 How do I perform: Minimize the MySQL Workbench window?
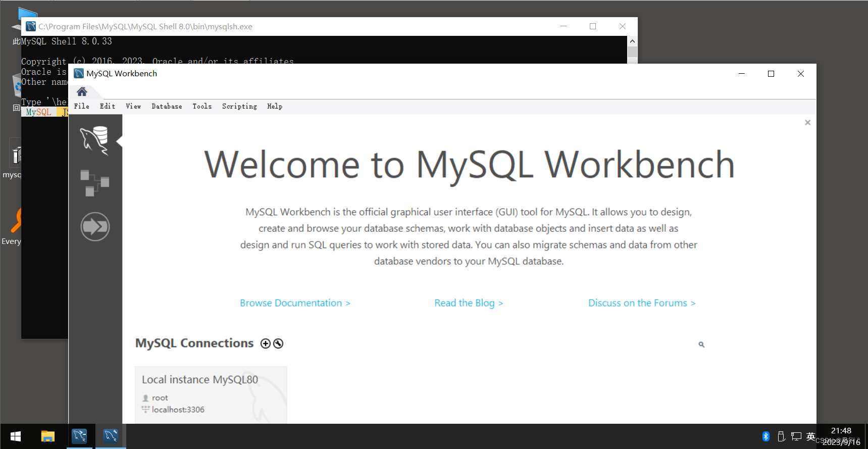click(742, 74)
